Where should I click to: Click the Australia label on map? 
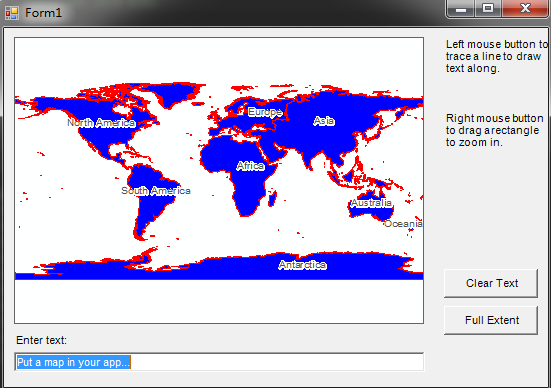[371, 203]
